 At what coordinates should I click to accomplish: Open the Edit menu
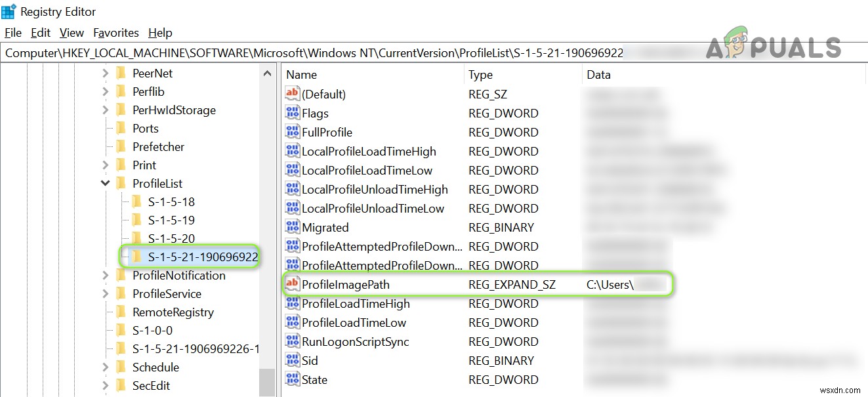41,33
